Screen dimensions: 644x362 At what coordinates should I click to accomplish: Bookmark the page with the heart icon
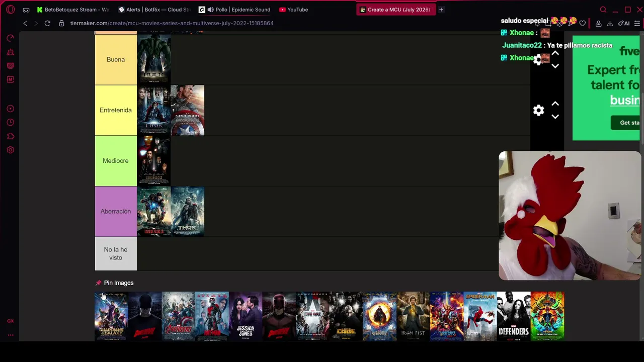[x=583, y=23]
